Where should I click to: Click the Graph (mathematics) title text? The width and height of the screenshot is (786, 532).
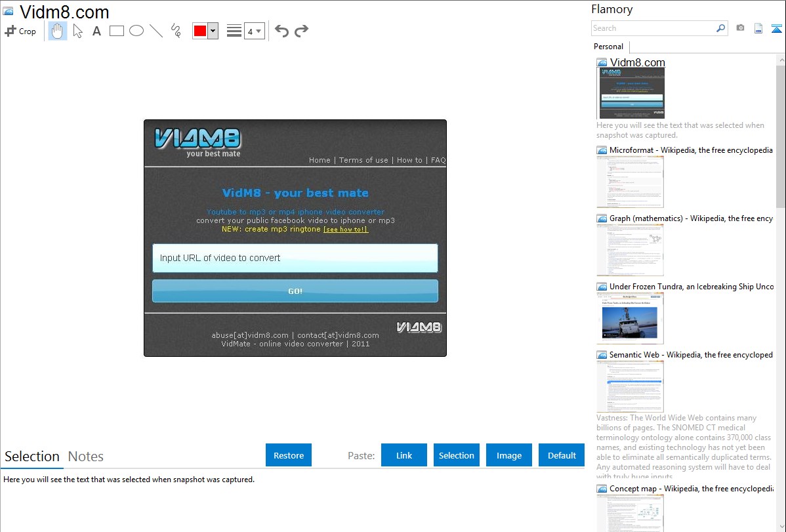click(691, 218)
